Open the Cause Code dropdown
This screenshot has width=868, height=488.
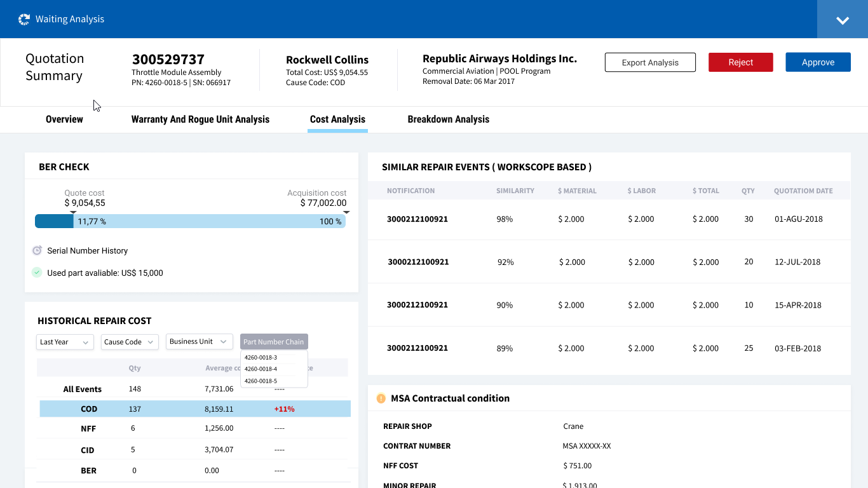(130, 342)
